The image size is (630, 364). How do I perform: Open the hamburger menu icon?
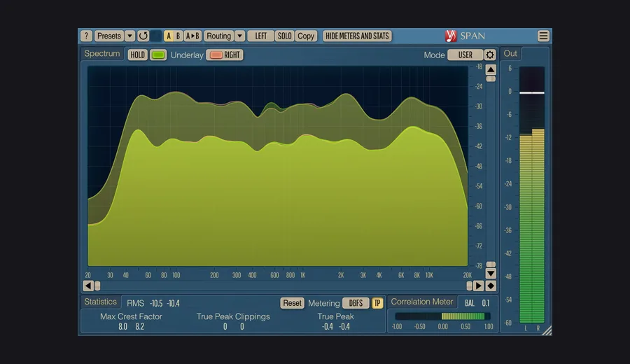point(543,36)
